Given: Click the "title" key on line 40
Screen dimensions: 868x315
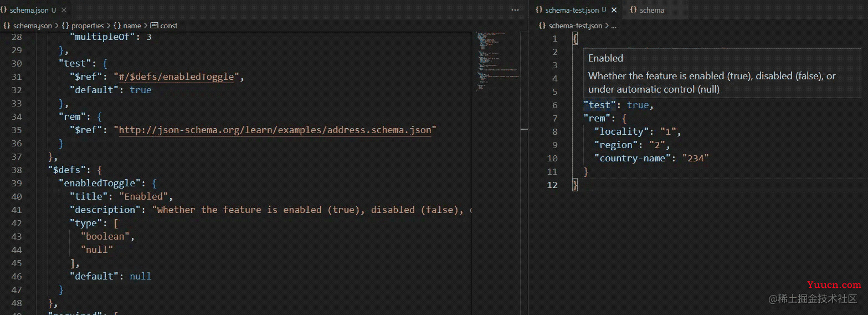Looking at the screenshot, I should pos(89,196).
